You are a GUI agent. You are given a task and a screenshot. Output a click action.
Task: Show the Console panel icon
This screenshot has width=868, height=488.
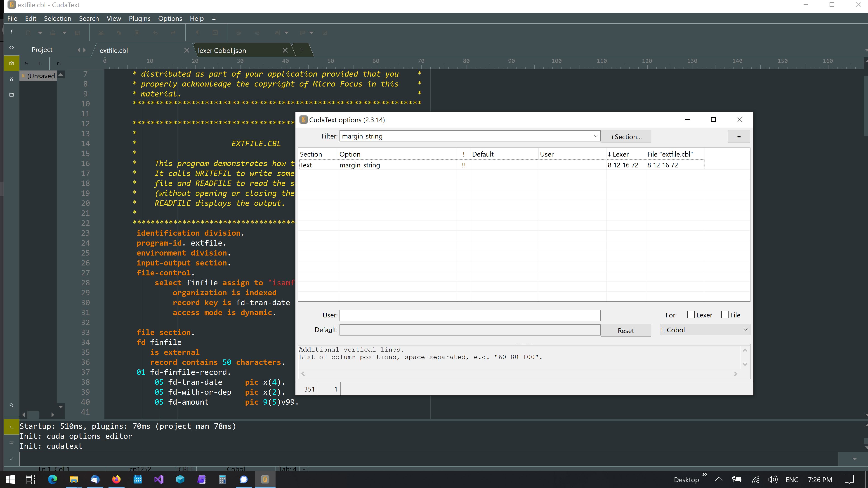click(12, 427)
